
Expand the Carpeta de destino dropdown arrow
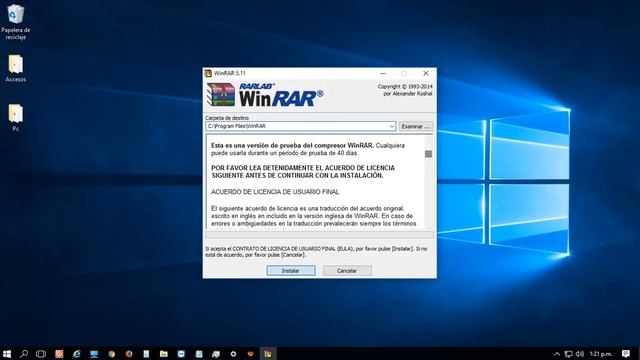391,127
